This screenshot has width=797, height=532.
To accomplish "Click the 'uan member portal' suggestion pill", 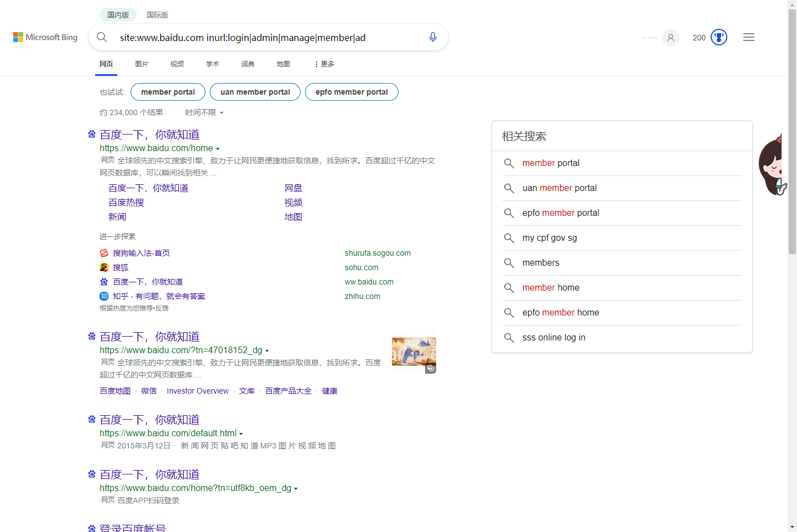I will click(255, 92).
